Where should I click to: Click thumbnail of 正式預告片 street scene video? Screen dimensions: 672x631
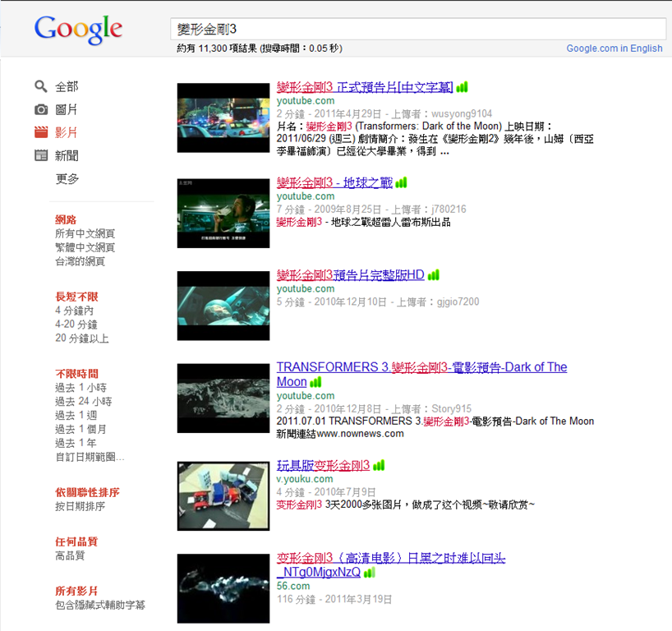coord(223,117)
